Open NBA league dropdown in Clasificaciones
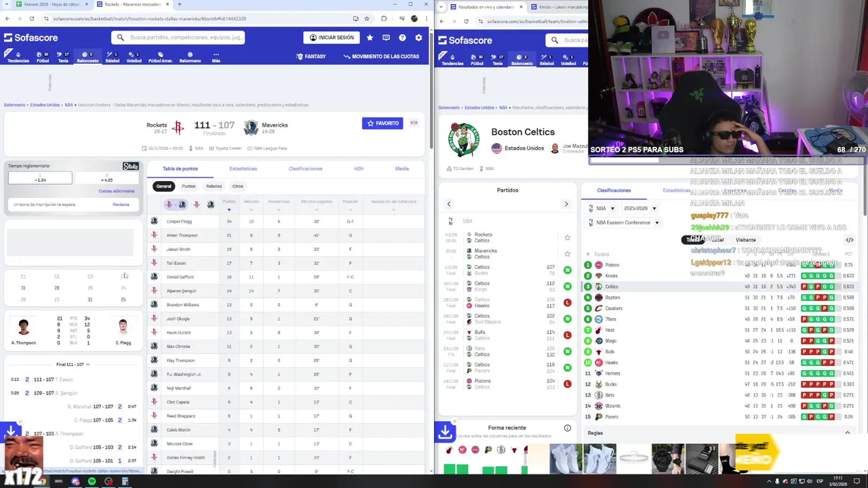The image size is (868, 488). click(x=601, y=208)
